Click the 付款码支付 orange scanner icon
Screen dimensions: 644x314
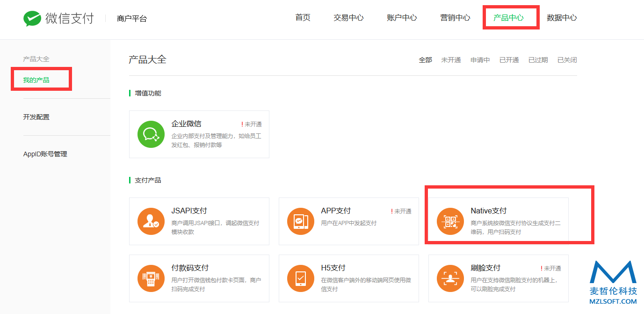(151, 278)
